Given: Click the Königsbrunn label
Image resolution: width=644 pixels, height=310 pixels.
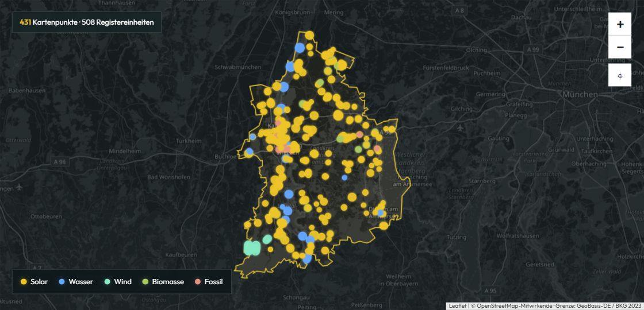Looking at the screenshot, I should coord(292,11).
